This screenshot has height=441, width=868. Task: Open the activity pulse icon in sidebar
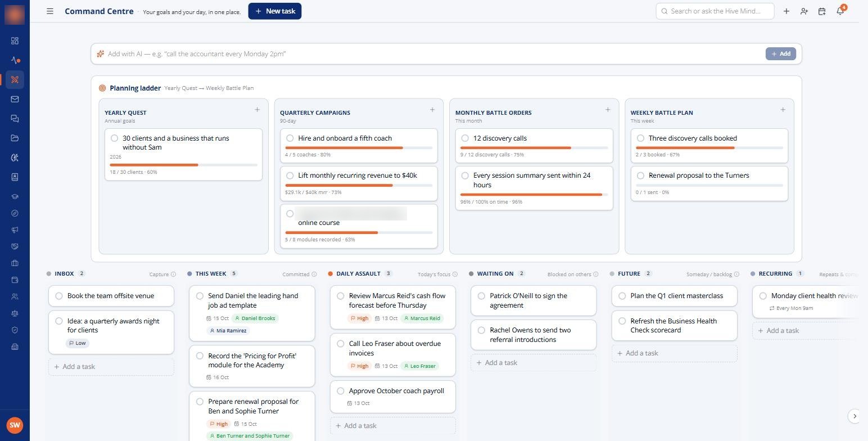point(15,60)
